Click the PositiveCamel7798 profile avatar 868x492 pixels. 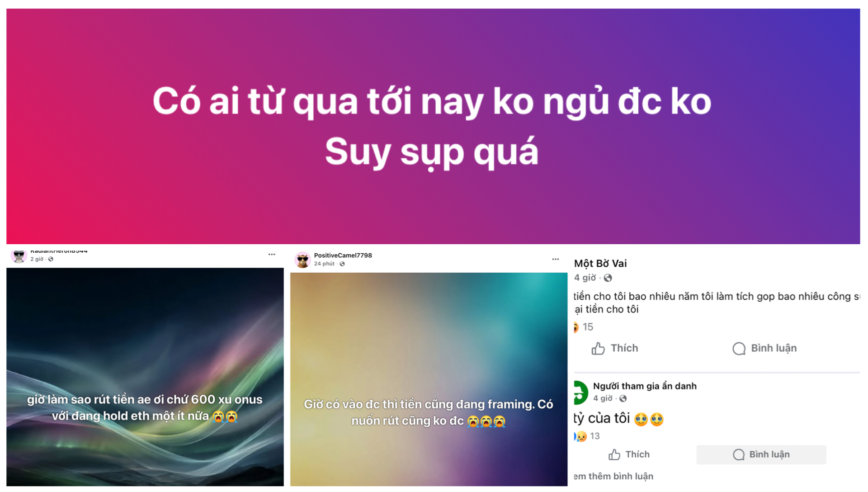pos(302,260)
